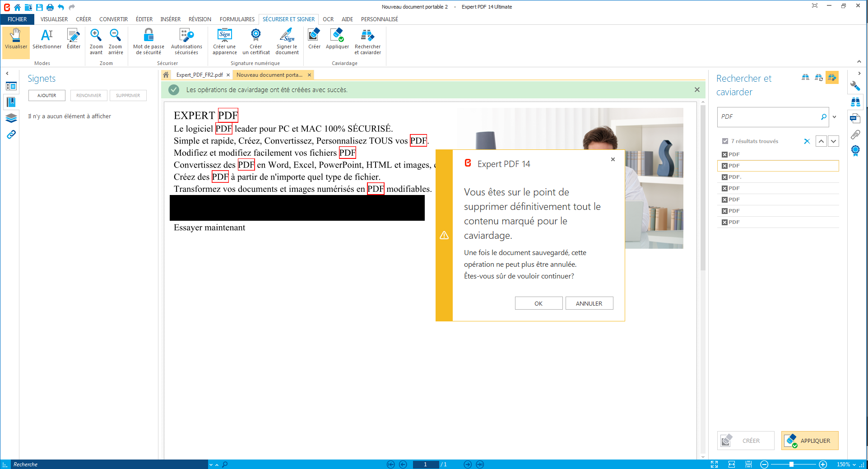This screenshot has height=469, width=868.
Task: Open the wrench tools panel
Action: pos(855,86)
